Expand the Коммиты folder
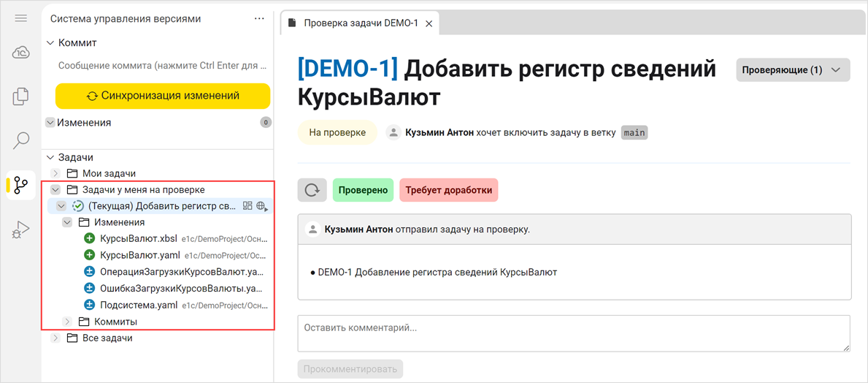Viewport: 868px width, 383px height. [68, 321]
